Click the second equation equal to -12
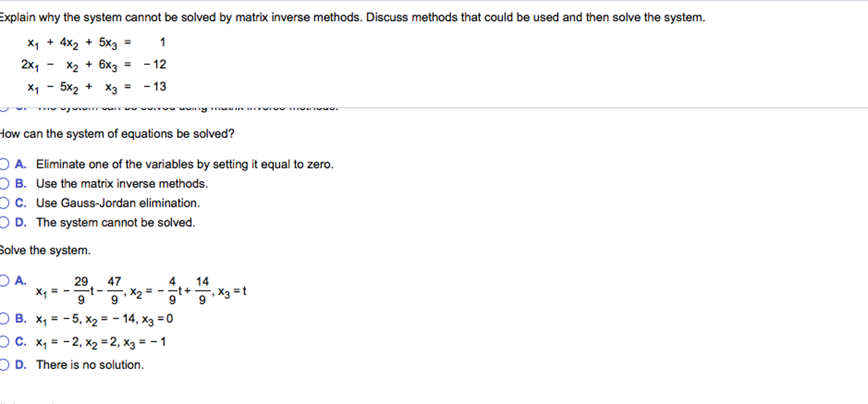Image resolution: width=868 pixels, height=404 pixels. click(94, 65)
